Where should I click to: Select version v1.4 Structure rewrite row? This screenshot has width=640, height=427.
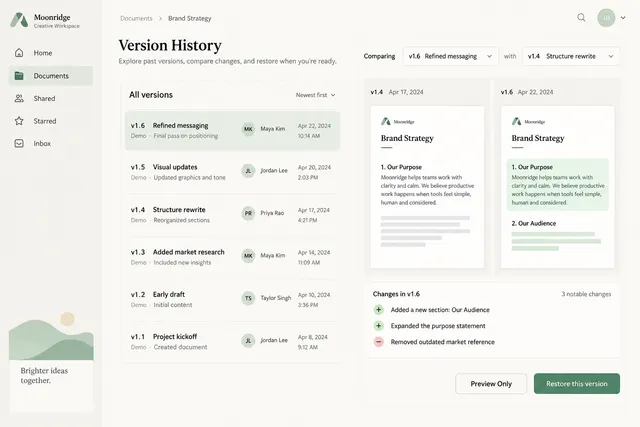232,214
